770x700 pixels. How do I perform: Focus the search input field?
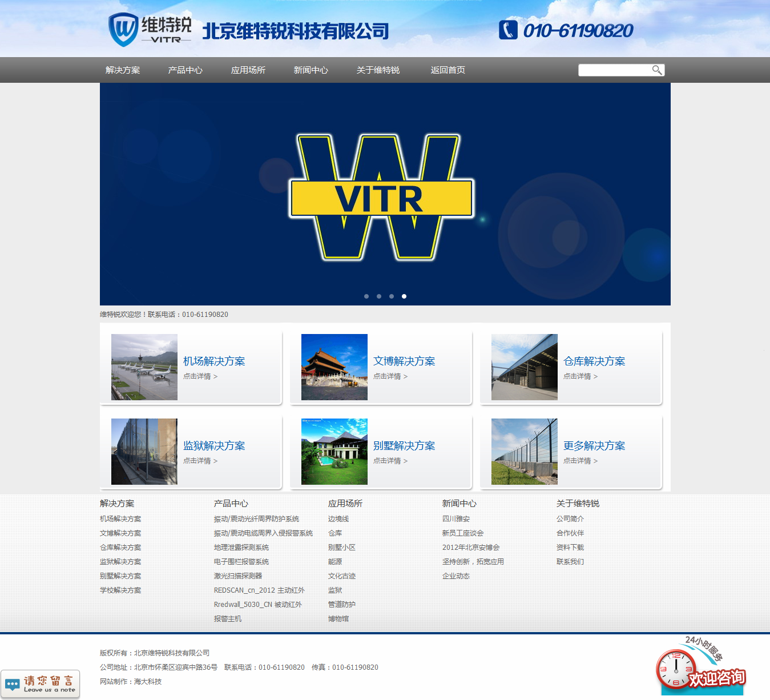coord(614,70)
